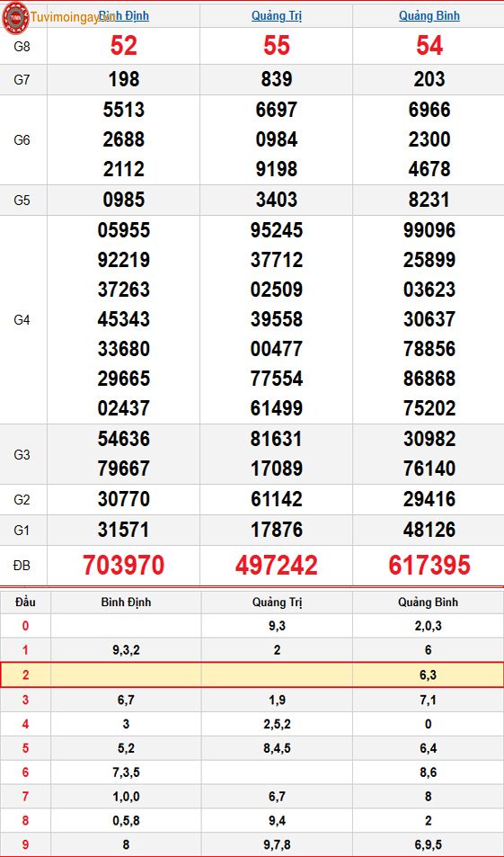Click G1 number 48126

tap(429, 530)
